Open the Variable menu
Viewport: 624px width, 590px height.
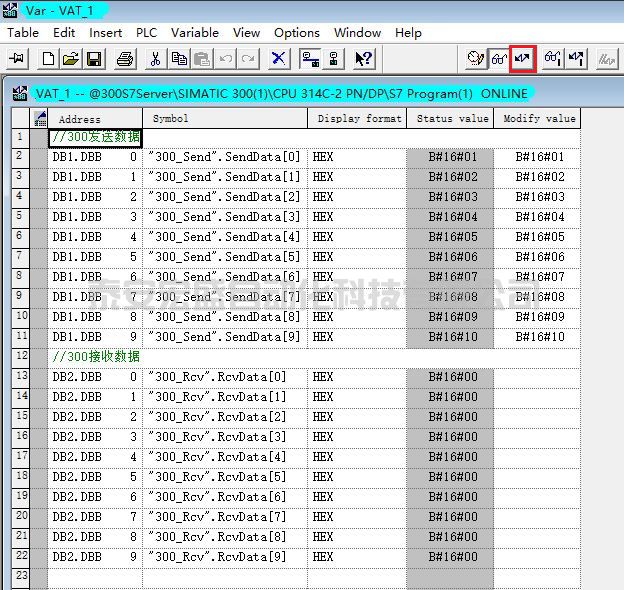pos(194,32)
